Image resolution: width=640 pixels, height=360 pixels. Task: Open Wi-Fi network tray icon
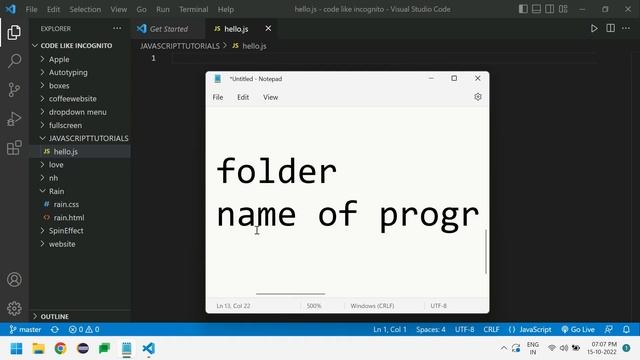[552, 348]
